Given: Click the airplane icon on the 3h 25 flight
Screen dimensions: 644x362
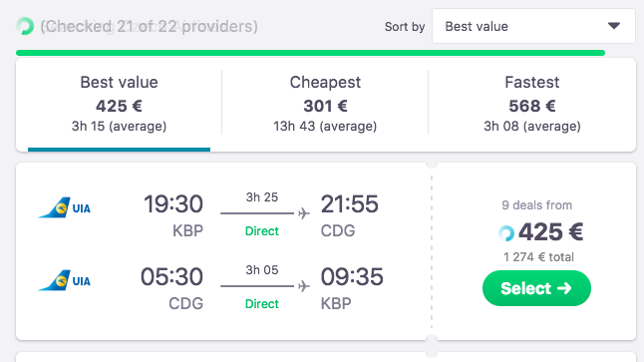Looking at the screenshot, I should [x=304, y=213].
